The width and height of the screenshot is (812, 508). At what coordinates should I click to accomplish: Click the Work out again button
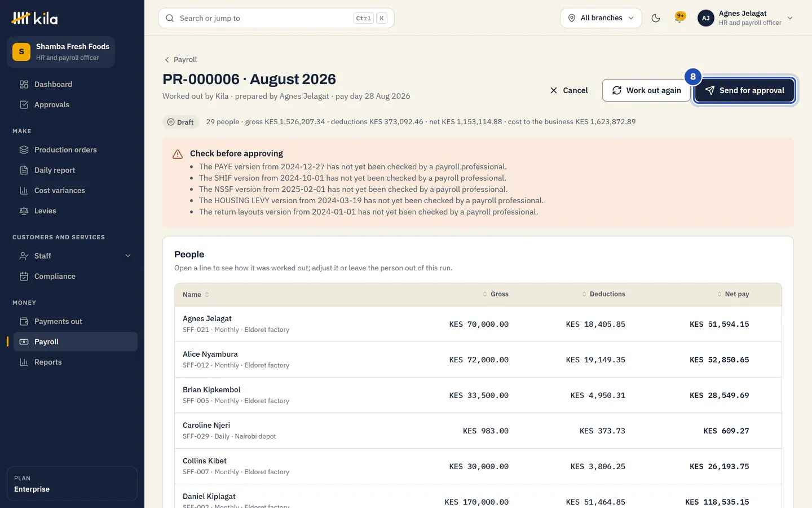point(646,90)
